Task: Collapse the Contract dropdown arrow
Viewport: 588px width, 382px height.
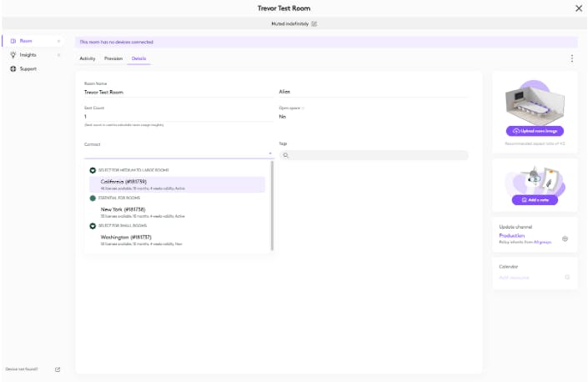Action: pyautogui.click(x=270, y=153)
